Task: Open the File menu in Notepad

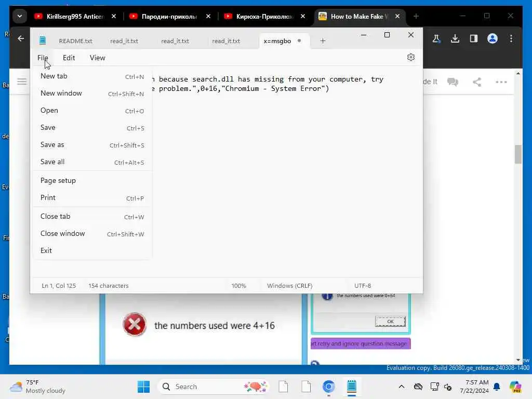Action: click(43, 58)
